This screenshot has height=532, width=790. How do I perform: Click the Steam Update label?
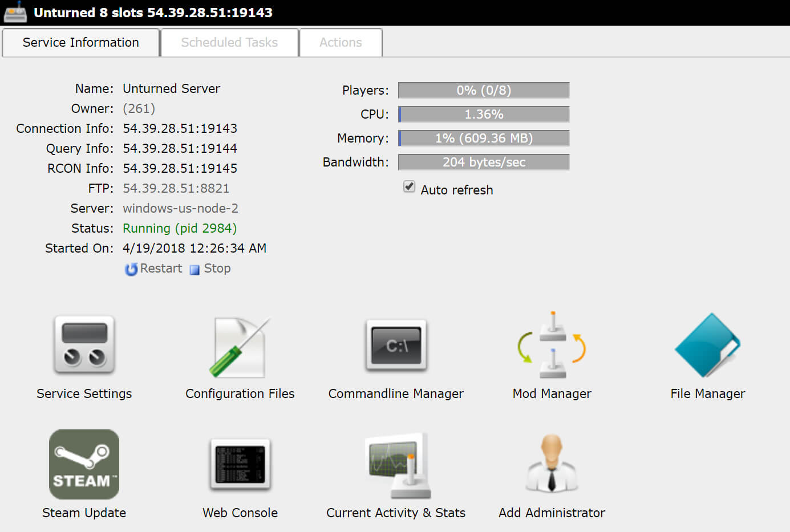click(84, 513)
